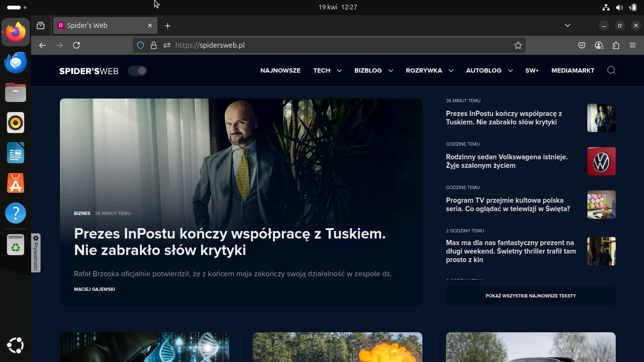
Task: Click the battery icon in the top bar
Action: (x=633, y=7)
